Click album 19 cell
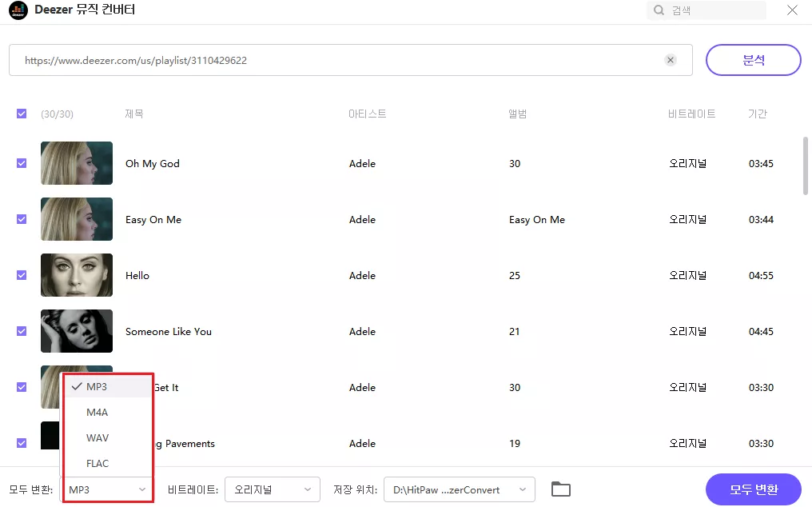812x507 pixels. pyautogui.click(x=514, y=444)
